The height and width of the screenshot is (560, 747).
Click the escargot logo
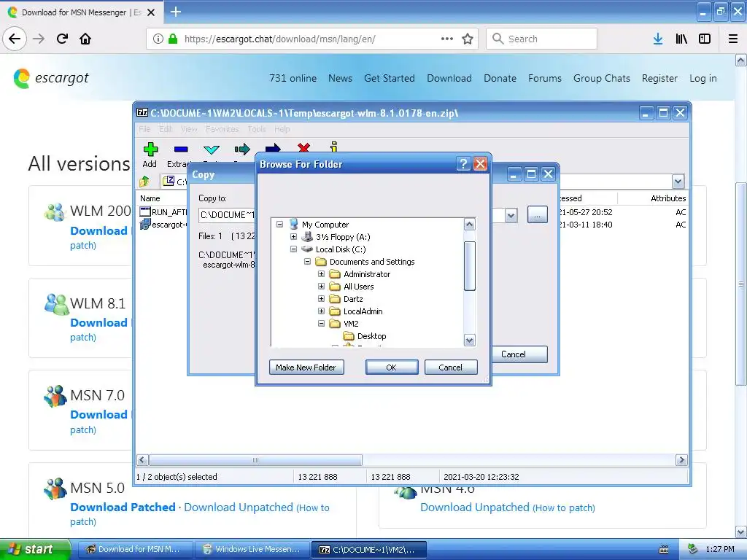pos(51,77)
